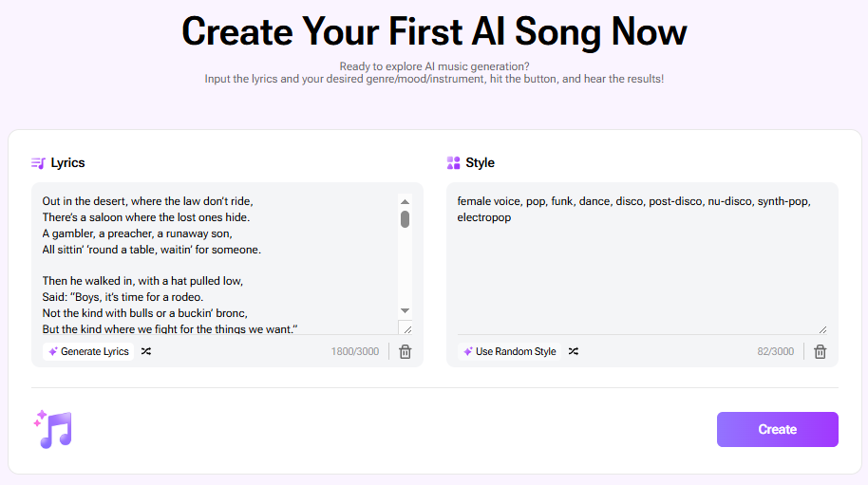
Task: Click the line "There's a saloon where the lost ones hide."
Action: [146, 217]
